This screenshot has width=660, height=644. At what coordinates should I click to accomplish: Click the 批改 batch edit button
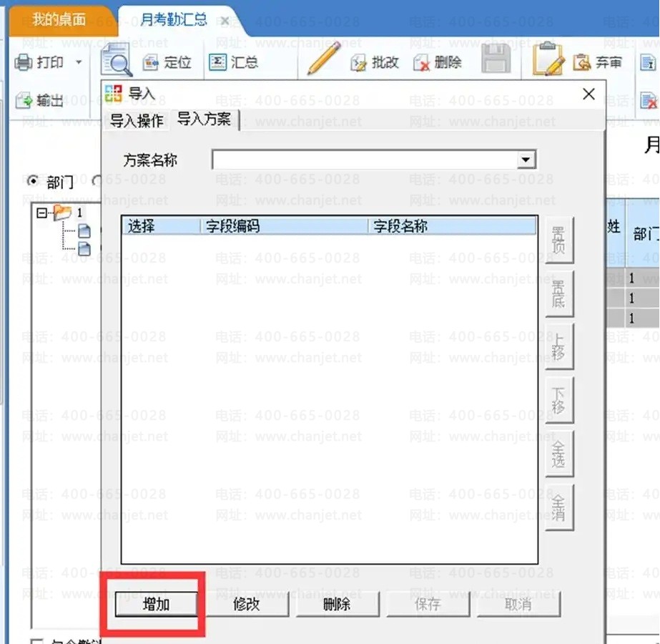pyautogui.click(x=375, y=63)
